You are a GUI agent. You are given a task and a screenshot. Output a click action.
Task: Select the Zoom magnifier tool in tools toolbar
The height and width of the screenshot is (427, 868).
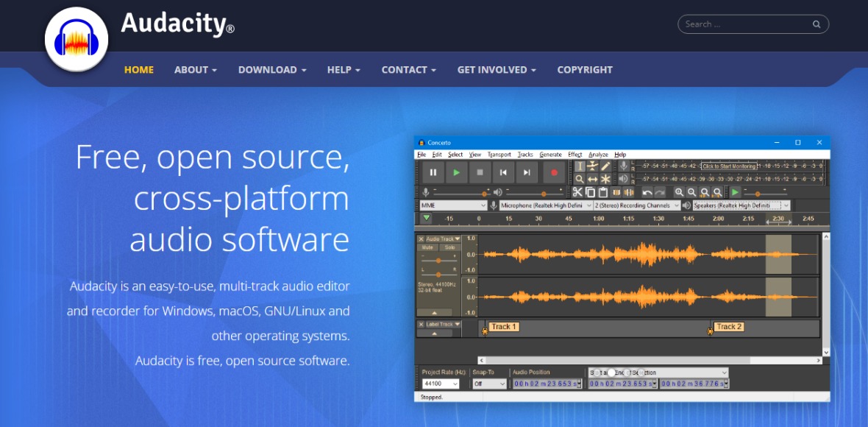click(x=580, y=179)
